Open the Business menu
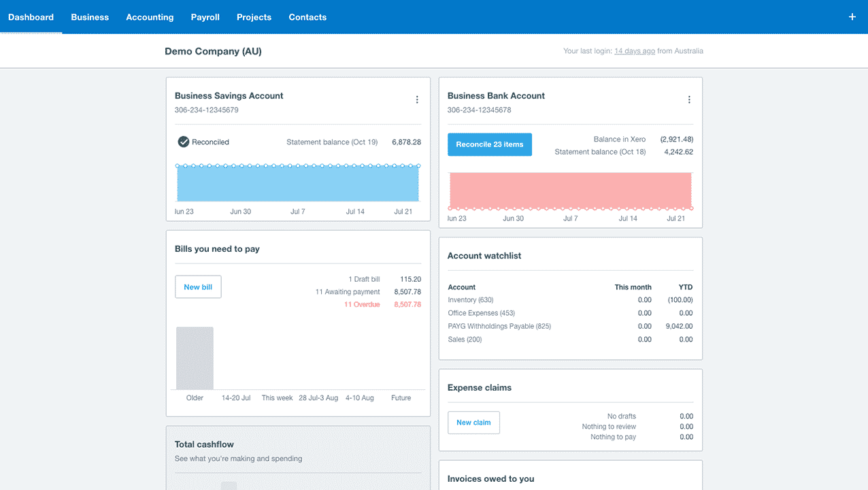The width and height of the screenshot is (868, 490). [90, 17]
